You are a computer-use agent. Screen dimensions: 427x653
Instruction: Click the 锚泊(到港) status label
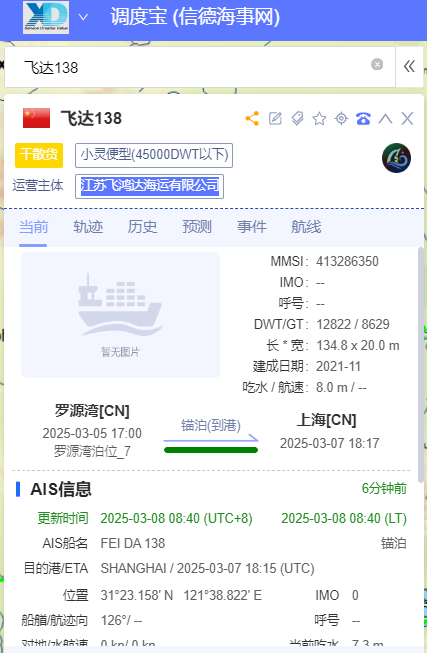tap(211, 425)
